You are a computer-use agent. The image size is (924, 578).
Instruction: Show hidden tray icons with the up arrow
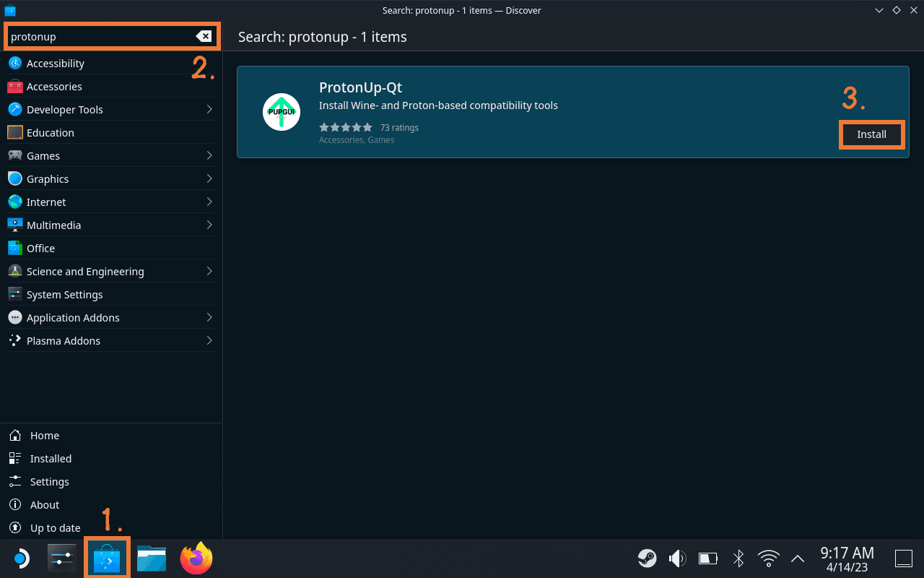point(798,558)
